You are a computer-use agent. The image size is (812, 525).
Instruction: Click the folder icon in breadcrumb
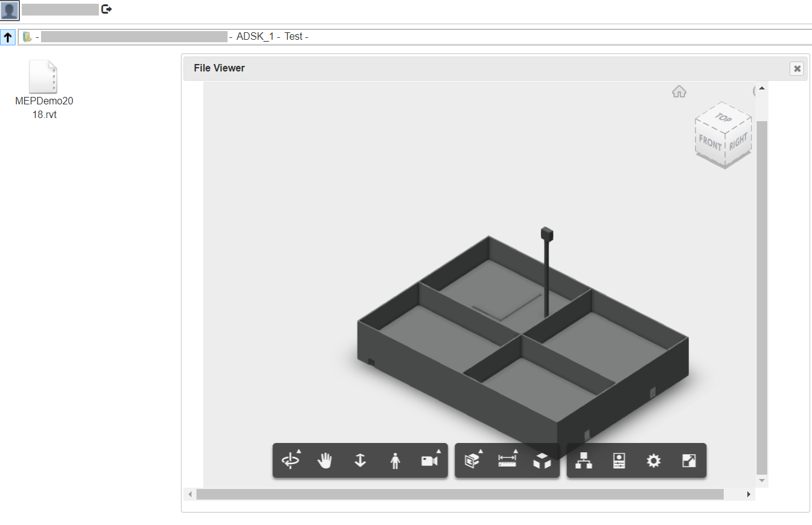pyautogui.click(x=27, y=37)
